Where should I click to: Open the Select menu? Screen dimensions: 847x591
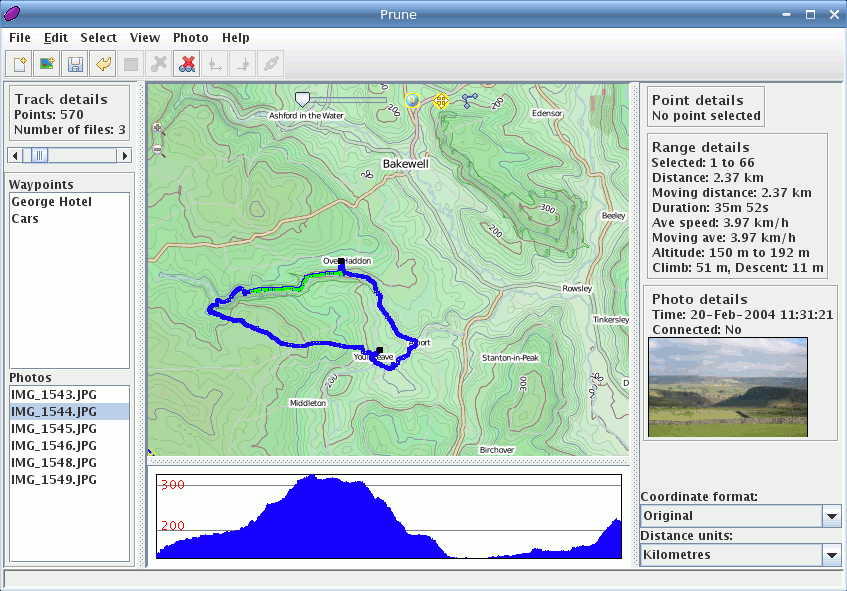[x=98, y=38]
